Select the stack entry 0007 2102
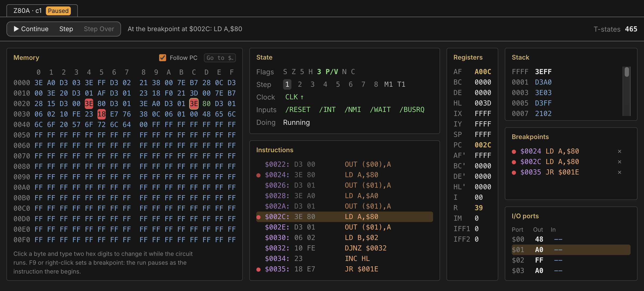This screenshot has height=291, width=644. [532, 114]
